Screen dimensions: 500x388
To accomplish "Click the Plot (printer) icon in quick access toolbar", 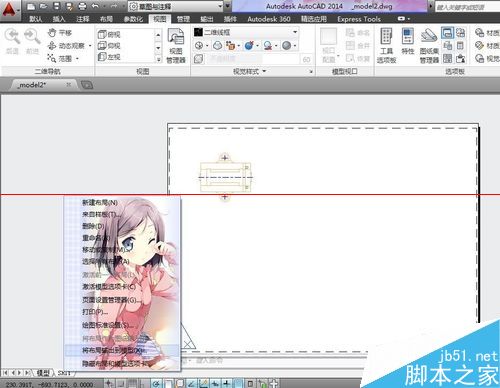I will point(82,6).
